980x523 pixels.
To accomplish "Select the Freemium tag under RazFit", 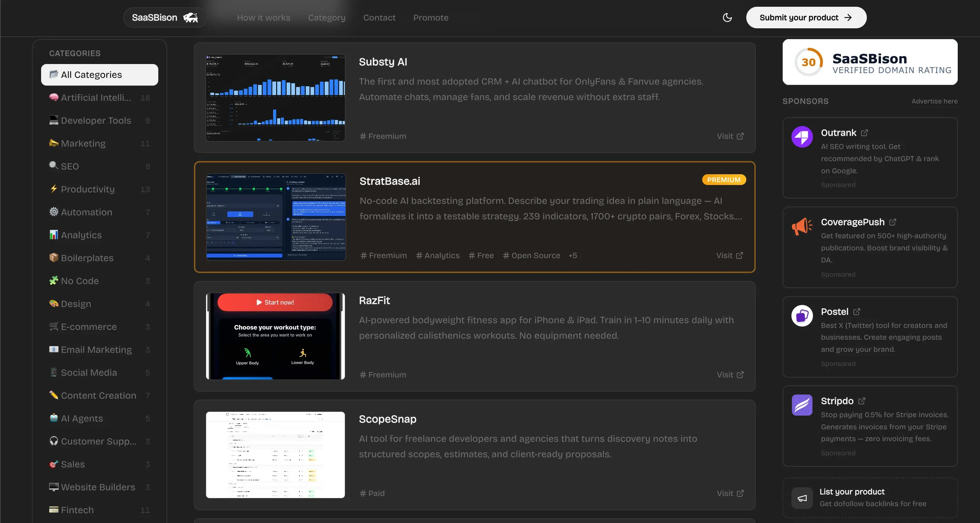I will pyautogui.click(x=383, y=375).
